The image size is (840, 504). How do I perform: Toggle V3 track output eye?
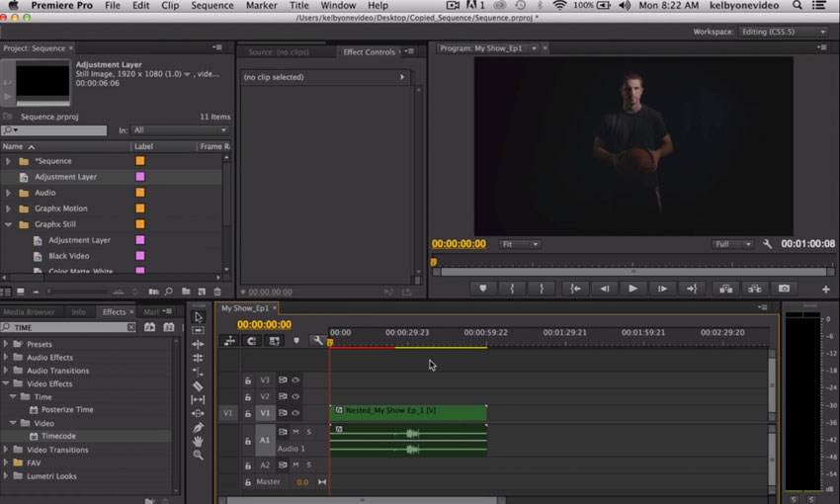(x=295, y=379)
